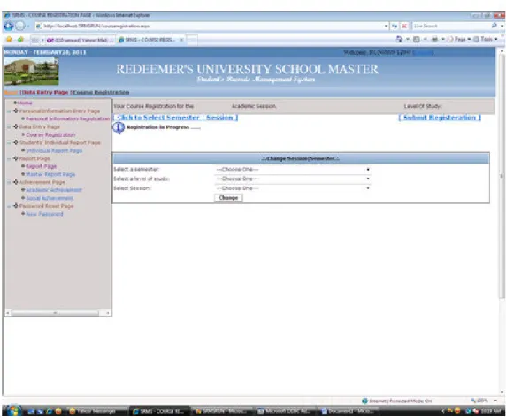This screenshot has width=506, height=420.
Task: Open a new blank browser tab
Action: pos(192,40)
